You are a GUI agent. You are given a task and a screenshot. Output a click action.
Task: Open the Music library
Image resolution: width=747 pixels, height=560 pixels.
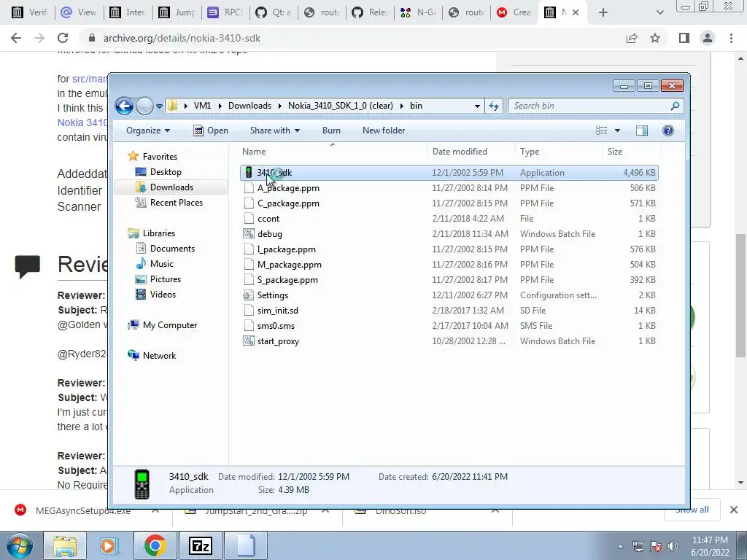point(161,263)
